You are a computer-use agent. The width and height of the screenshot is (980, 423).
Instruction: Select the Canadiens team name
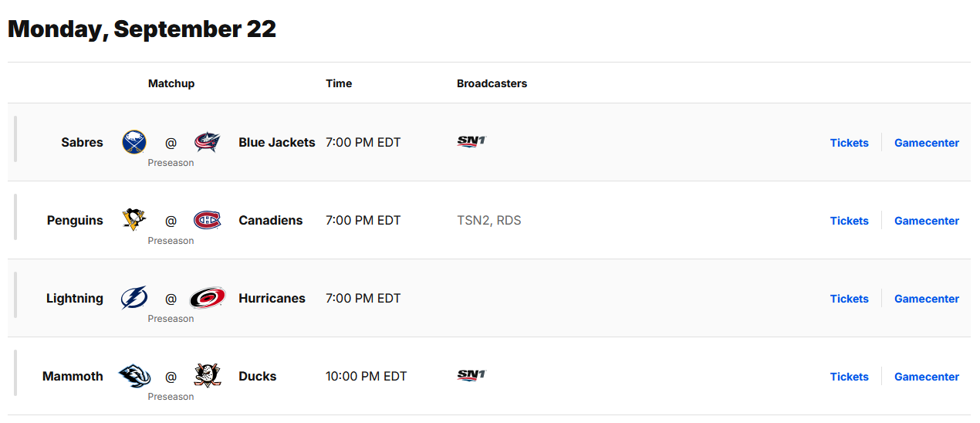coord(271,220)
